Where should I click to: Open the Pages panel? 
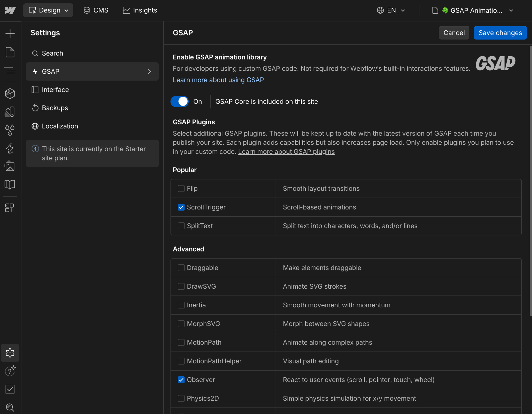10,52
